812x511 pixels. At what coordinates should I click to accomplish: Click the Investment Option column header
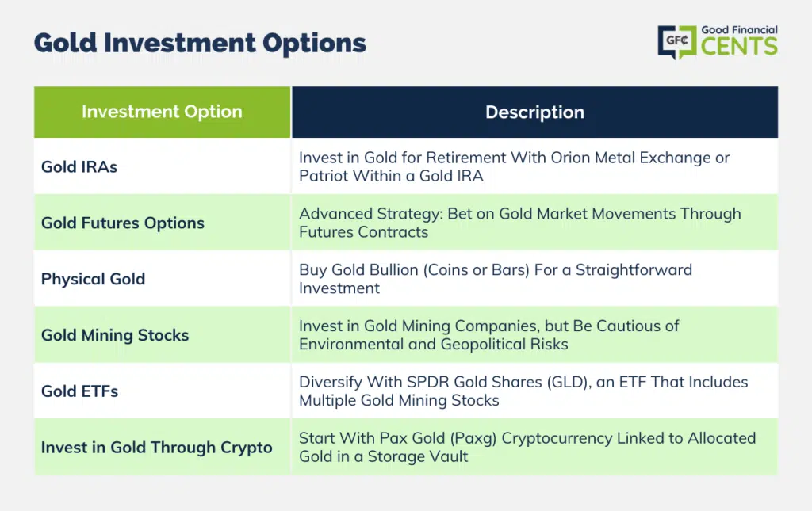click(x=162, y=112)
